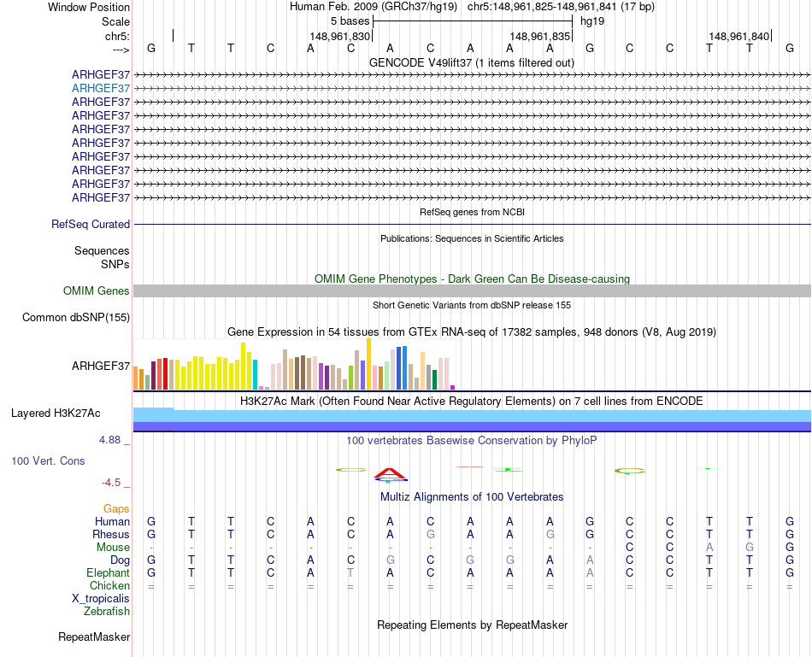This screenshot has width=812, height=657.
Task: Open the H3K27Ac Mark ENCODE track title
Action: click(472, 402)
